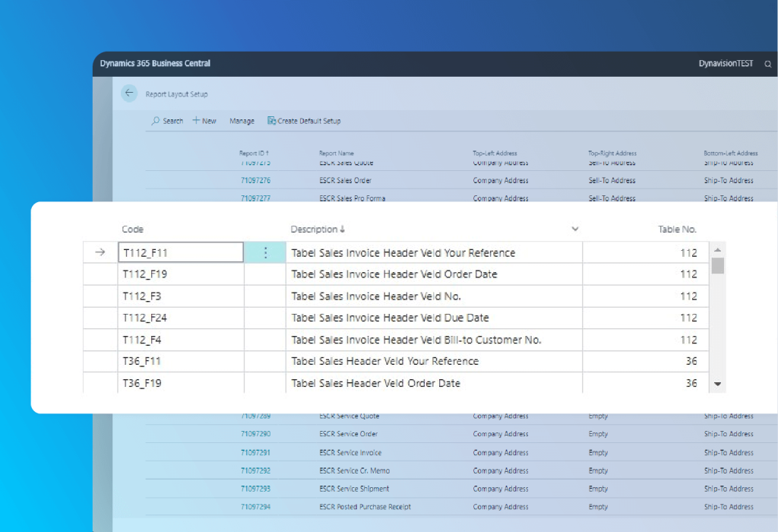Viewport: 778px width, 532px height.
Task: Select the Code input field showing T112_F11
Action: [180, 252]
